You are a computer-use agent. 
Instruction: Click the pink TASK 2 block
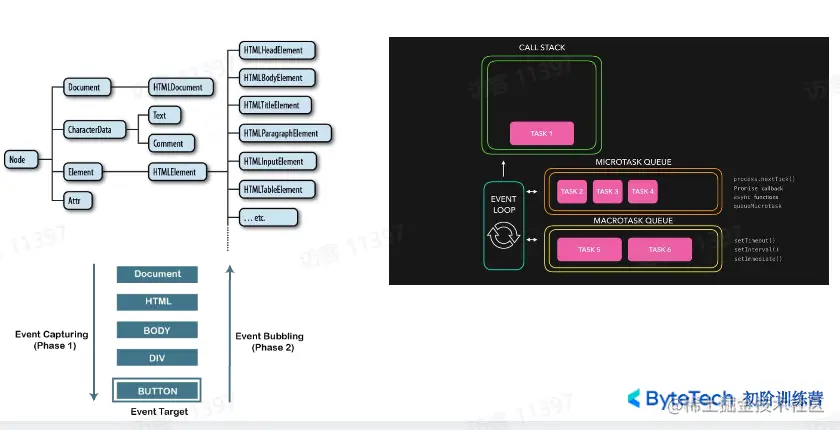[x=572, y=191]
